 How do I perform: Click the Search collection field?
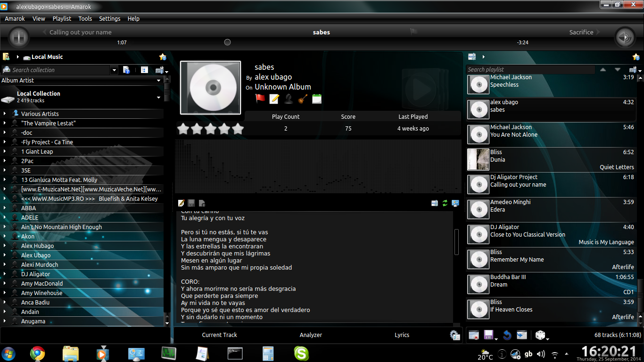coord(56,70)
